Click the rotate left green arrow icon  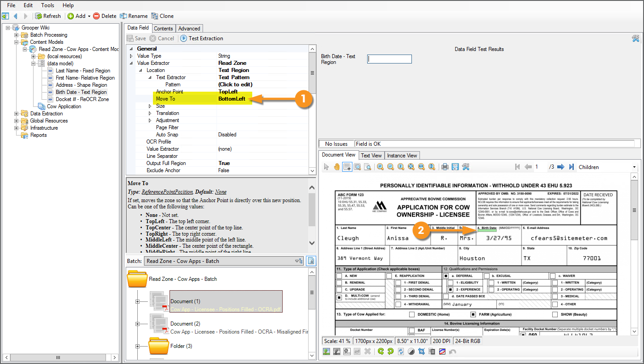pos(381,351)
